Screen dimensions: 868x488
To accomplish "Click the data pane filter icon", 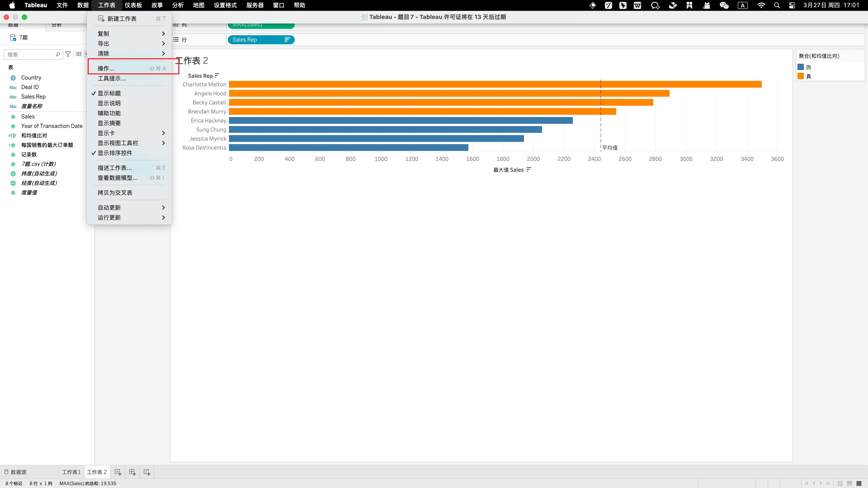I will pos(68,54).
